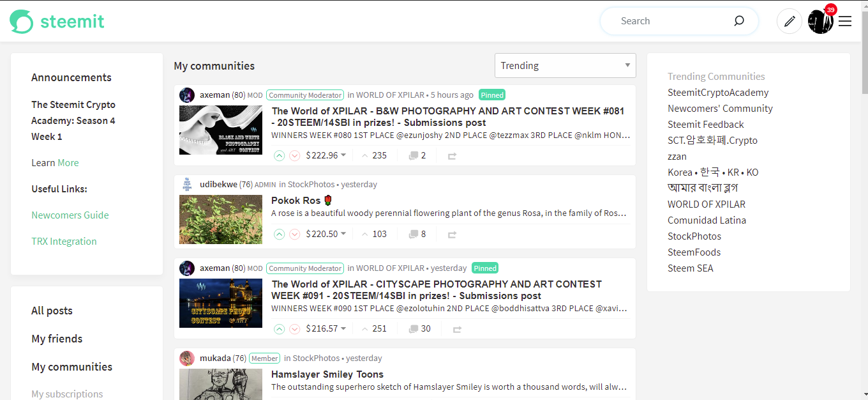The width and height of the screenshot is (868, 400).
Task: Open Newcomers' Community trending community
Action: [720, 109]
